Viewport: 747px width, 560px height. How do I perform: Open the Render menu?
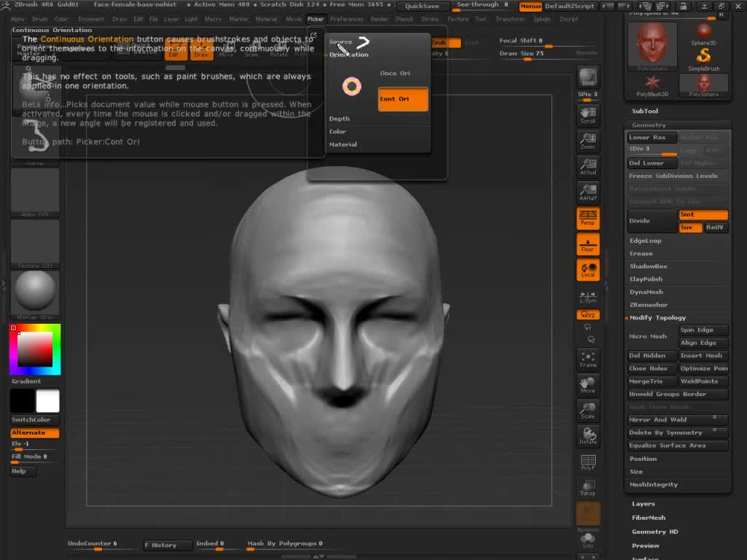[x=379, y=19]
